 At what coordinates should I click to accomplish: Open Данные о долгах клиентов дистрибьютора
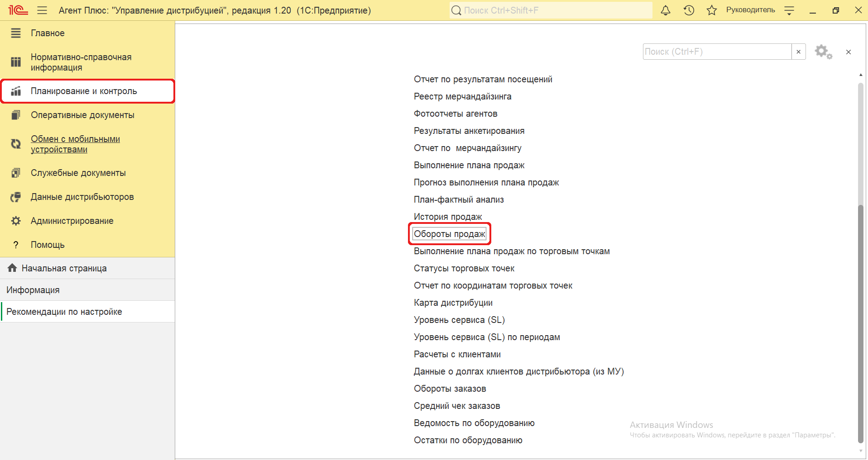click(519, 371)
